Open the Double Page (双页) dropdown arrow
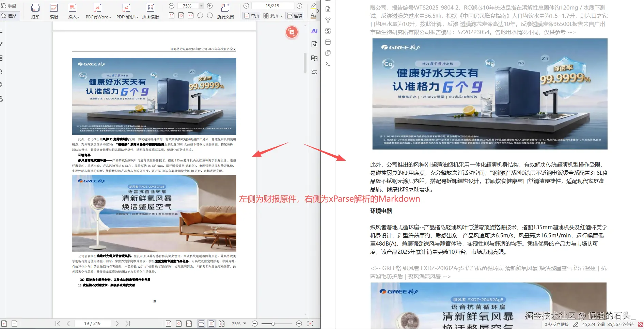Image resolution: width=644 pixels, height=329 pixels. click(282, 16)
